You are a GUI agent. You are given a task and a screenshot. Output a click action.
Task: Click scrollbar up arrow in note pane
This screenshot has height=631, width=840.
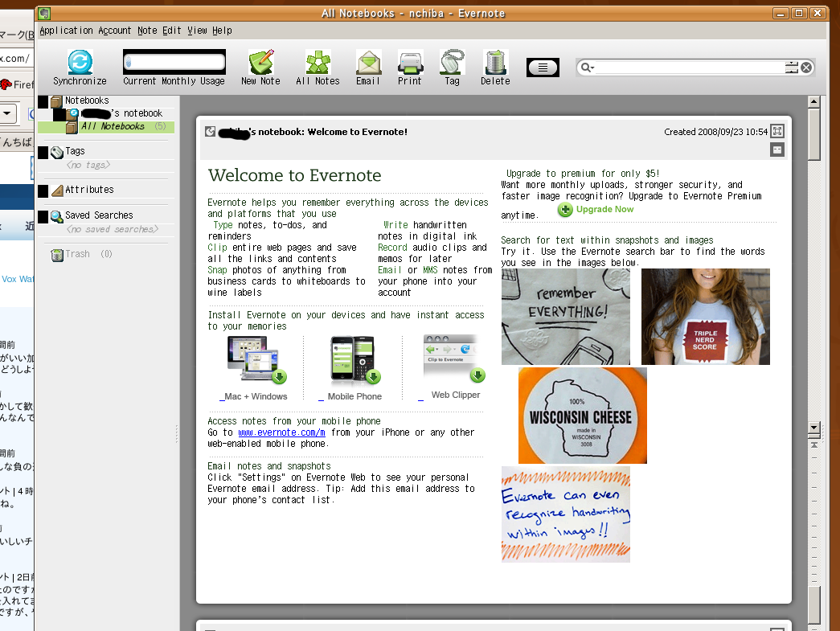[813, 101]
